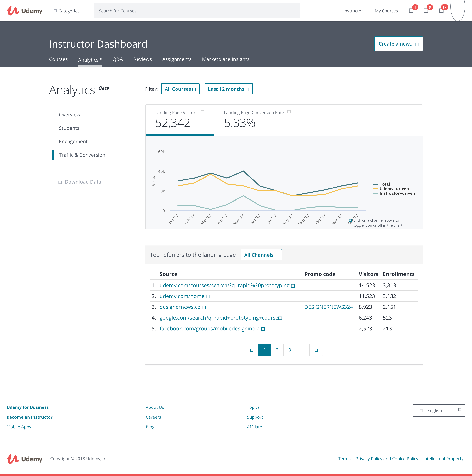The height and width of the screenshot is (476, 472).
Task: Click the globe icon in language selector
Action: pos(421,411)
